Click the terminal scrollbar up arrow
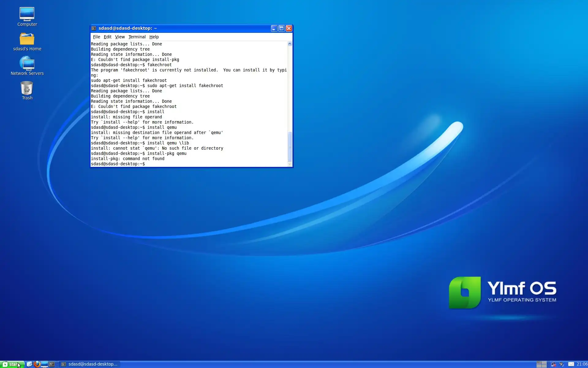The image size is (588, 368). [x=290, y=44]
